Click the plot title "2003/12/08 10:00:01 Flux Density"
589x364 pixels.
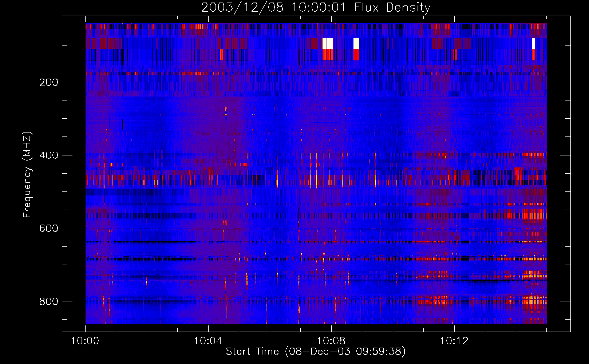[x=316, y=7]
